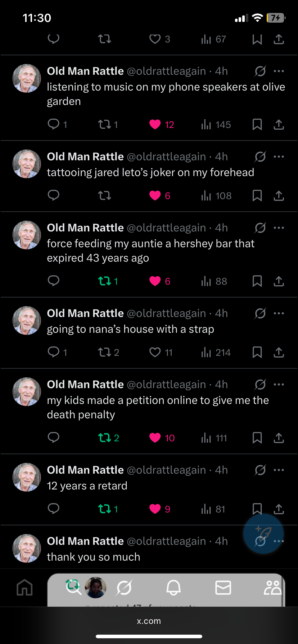The image size is (298, 644).
Task: Reply to the 12 years post
Action: pos(54,509)
